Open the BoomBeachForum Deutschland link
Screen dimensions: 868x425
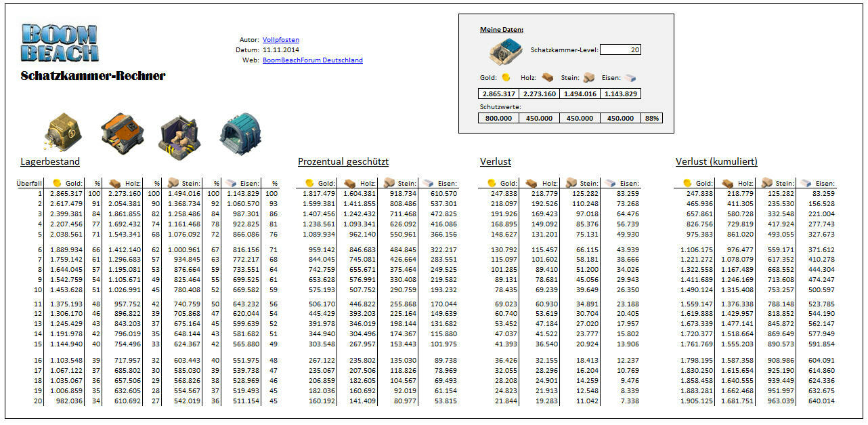[x=312, y=60]
